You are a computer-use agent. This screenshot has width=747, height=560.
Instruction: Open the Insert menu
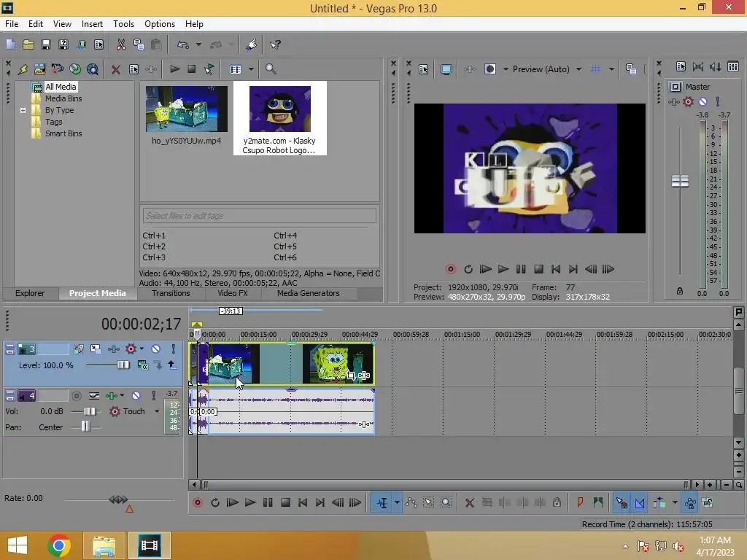92,24
